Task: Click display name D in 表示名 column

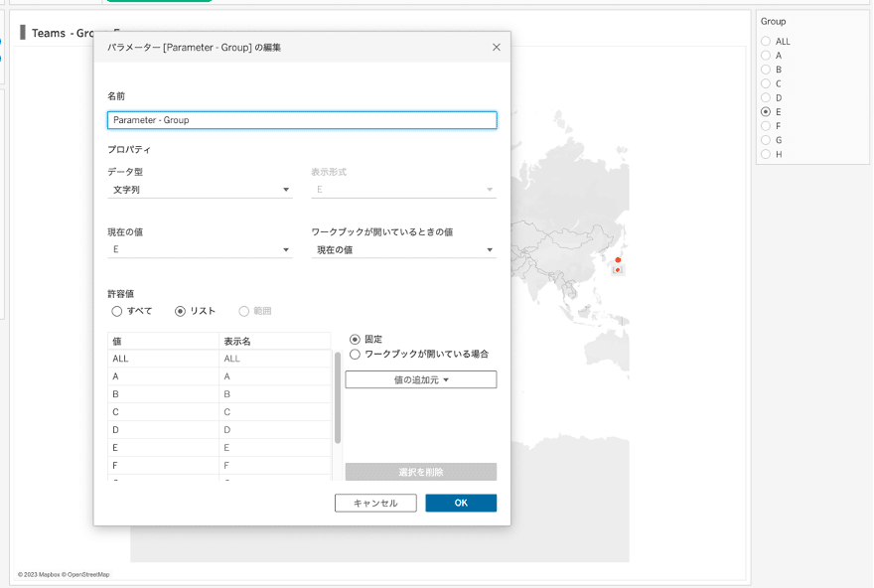Action: (275, 430)
